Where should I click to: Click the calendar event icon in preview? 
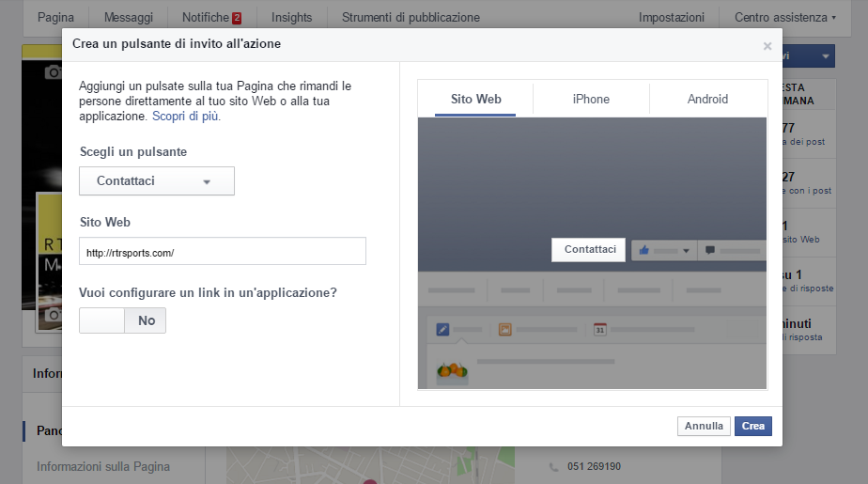click(600, 330)
